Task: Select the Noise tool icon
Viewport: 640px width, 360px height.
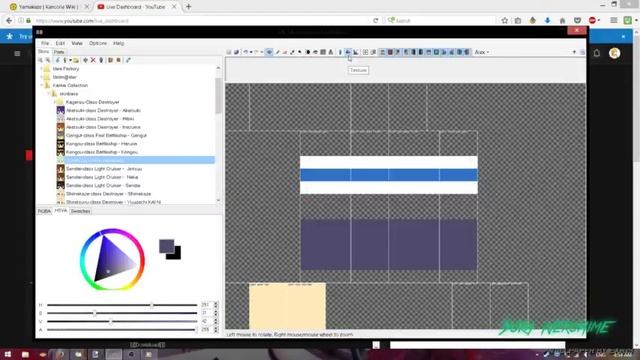Action: pos(323,52)
